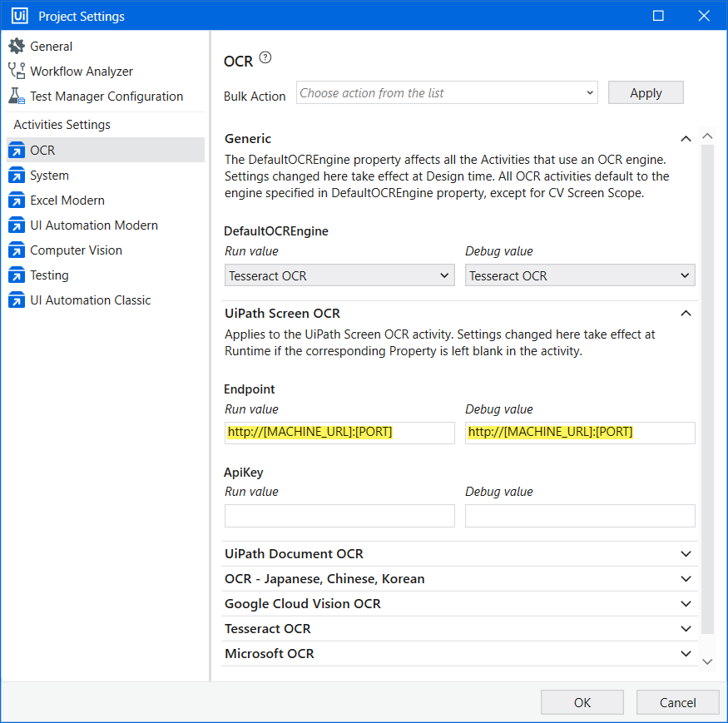Click the OCR help question mark icon
The width and height of the screenshot is (728, 723).
(265, 57)
